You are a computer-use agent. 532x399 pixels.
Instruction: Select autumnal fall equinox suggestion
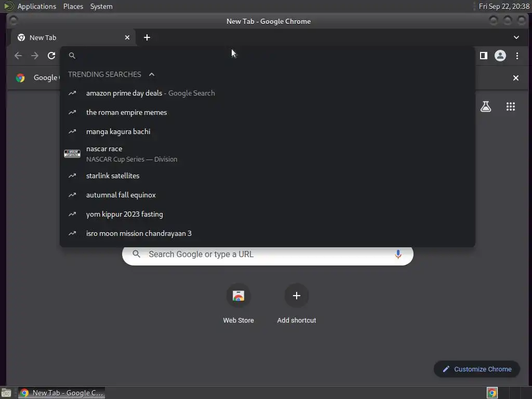pyautogui.click(x=268, y=195)
